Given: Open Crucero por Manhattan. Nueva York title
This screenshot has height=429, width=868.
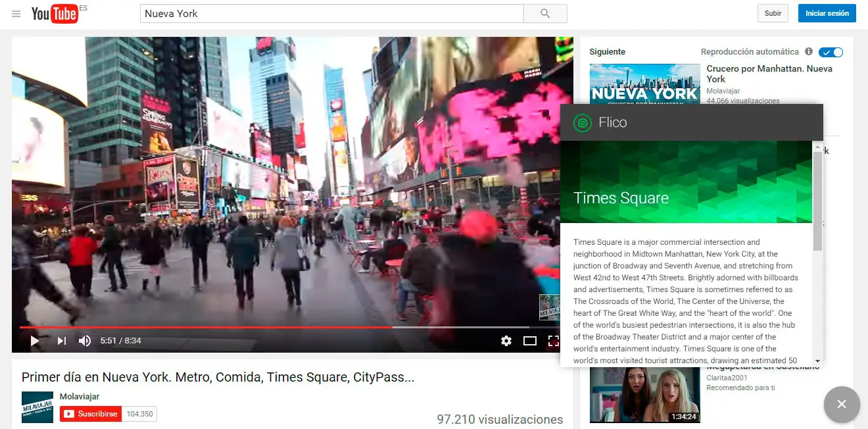Looking at the screenshot, I should click(769, 74).
